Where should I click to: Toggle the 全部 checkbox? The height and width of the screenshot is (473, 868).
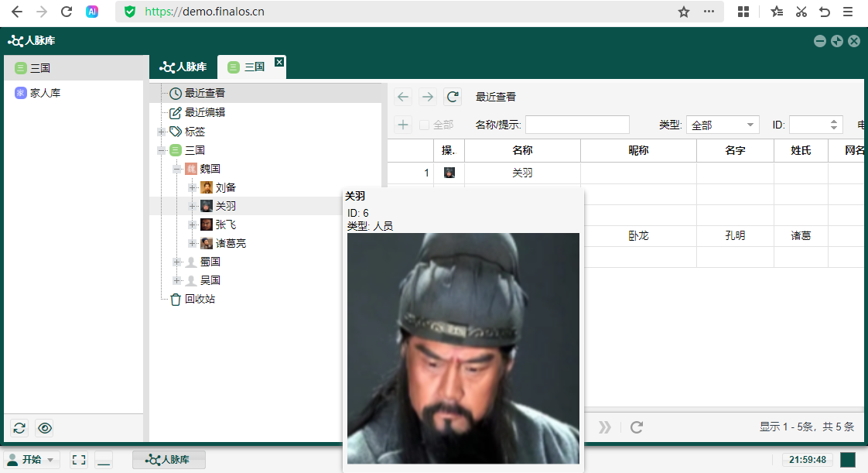pyautogui.click(x=425, y=125)
